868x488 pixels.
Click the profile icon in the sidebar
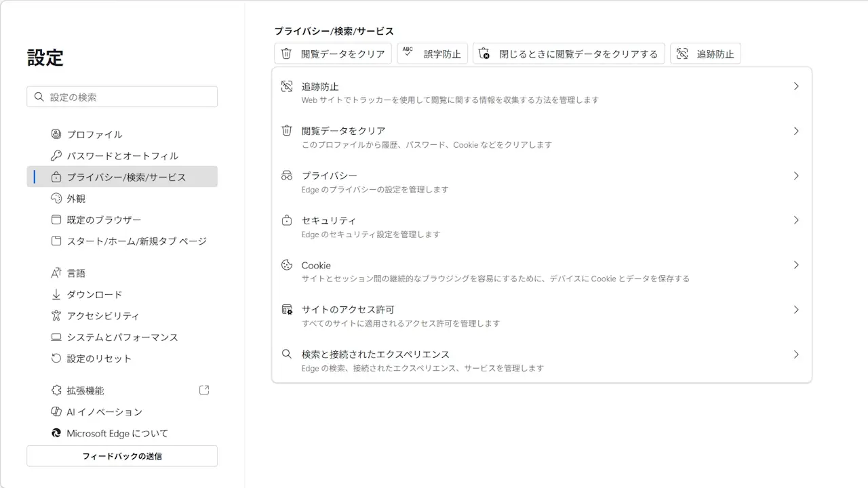pyautogui.click(x=56, y=134)
